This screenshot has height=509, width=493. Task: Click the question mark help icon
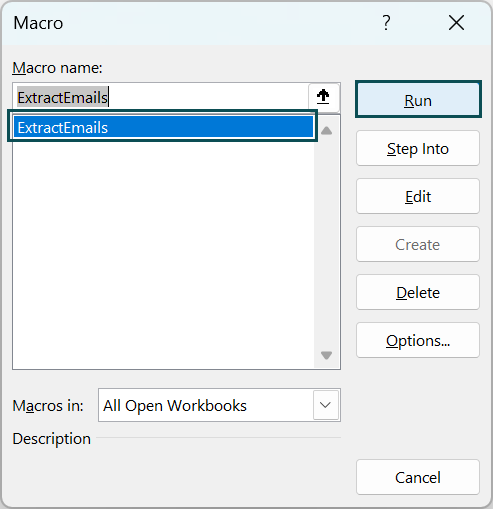386,23
